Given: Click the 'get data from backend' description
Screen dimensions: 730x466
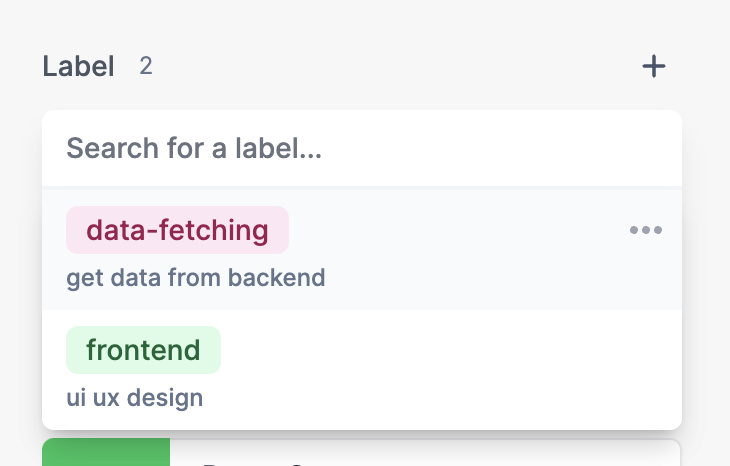Looking at the screenshot, I should click(196, 278).
